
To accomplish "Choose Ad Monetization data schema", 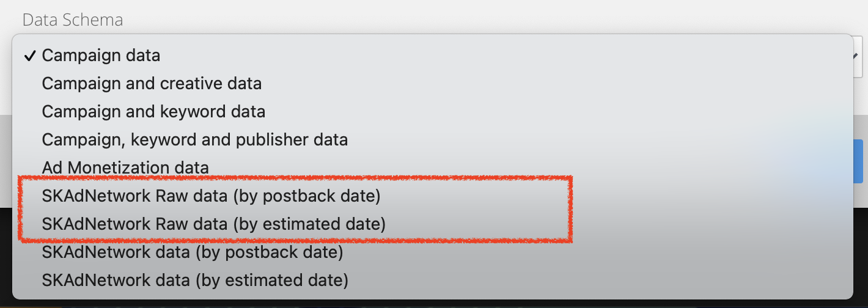I will 125,168.
